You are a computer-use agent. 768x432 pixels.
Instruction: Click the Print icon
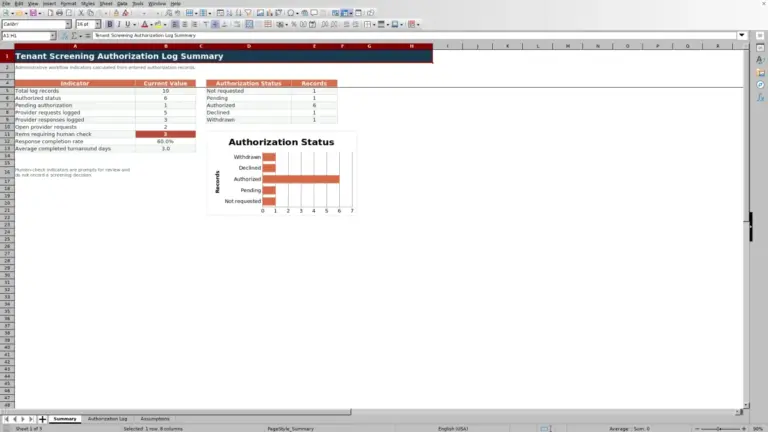coord(59,13)
